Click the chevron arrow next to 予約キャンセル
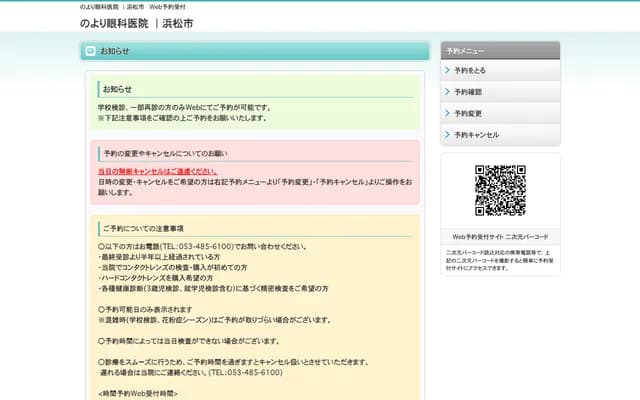 [447, 134]
